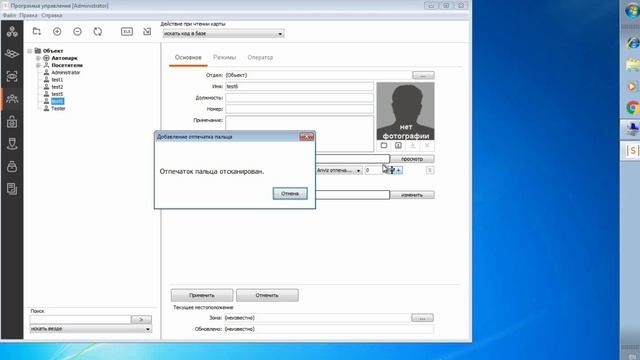Open the locked case sidebar section
640x360 pixels.
[x=12, y=122]
